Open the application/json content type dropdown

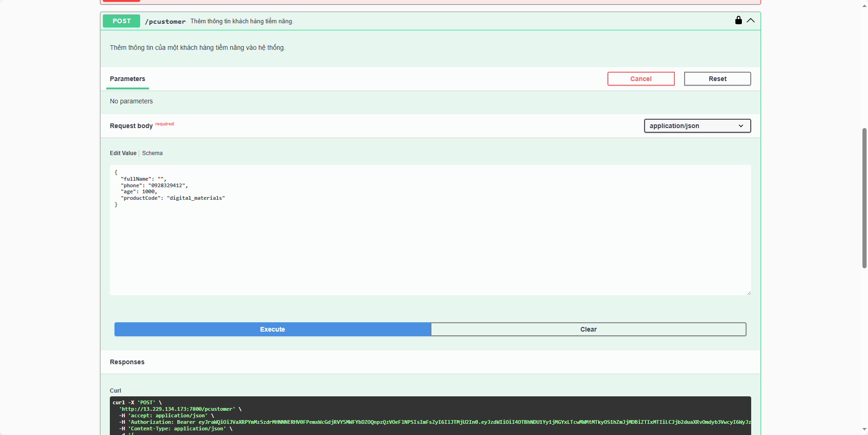click(x=697, y=126)
